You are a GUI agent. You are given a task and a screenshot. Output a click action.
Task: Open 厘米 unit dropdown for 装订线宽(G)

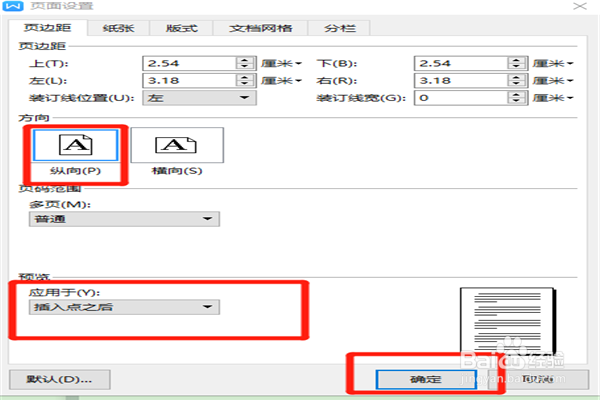[x=553, y=98]
